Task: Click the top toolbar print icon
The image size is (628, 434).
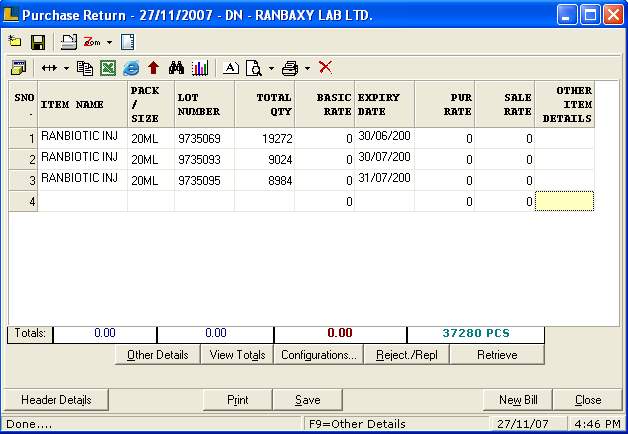Action: [69, 42]
